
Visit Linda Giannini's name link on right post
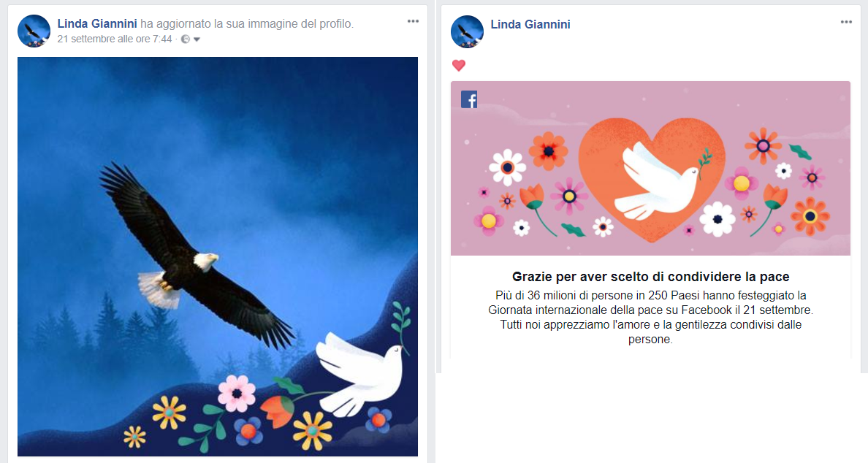(530, 24)
